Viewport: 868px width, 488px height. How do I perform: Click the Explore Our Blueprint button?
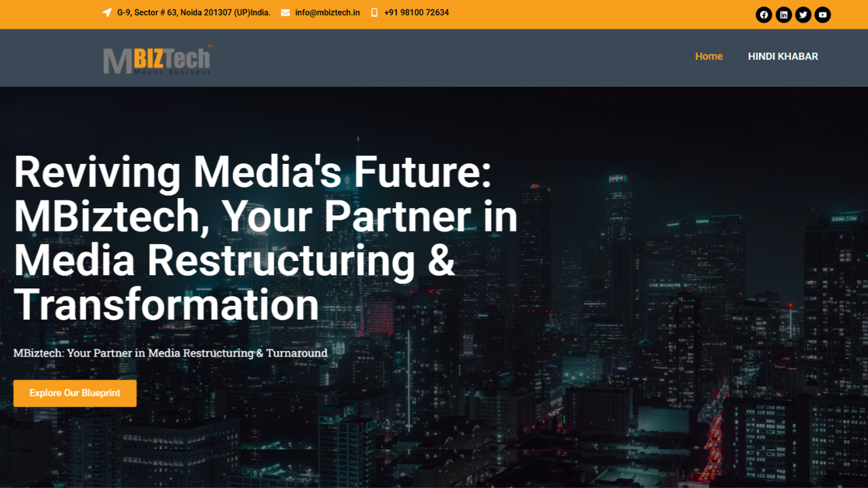[x=75, y=393]
